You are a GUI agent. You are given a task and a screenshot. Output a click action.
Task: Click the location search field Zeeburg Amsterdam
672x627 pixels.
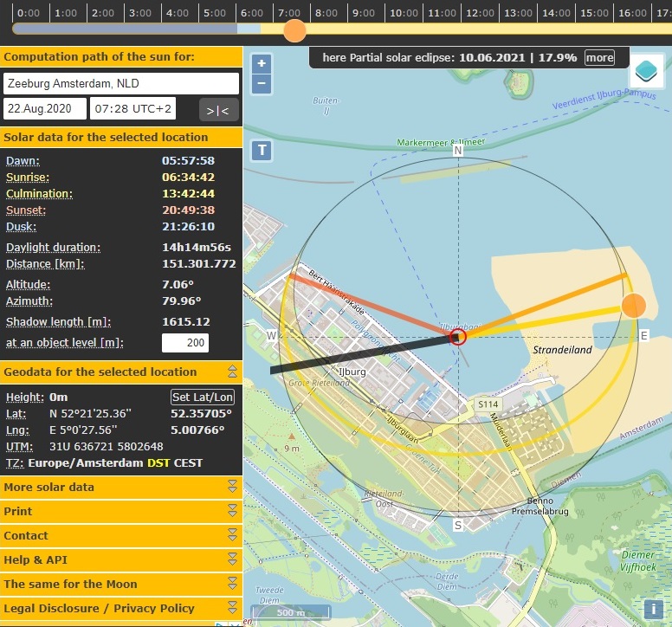(121, 84)
